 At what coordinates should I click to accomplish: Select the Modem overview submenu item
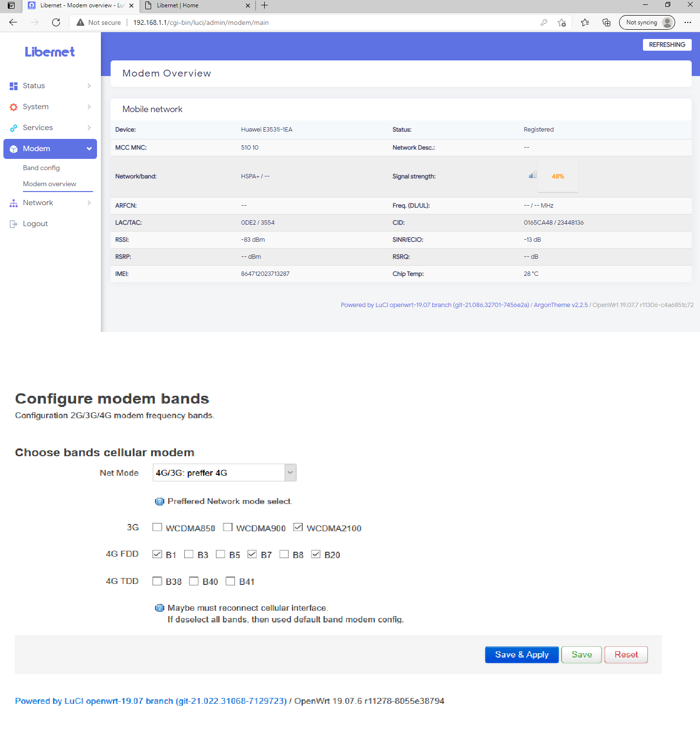point(50,184)
